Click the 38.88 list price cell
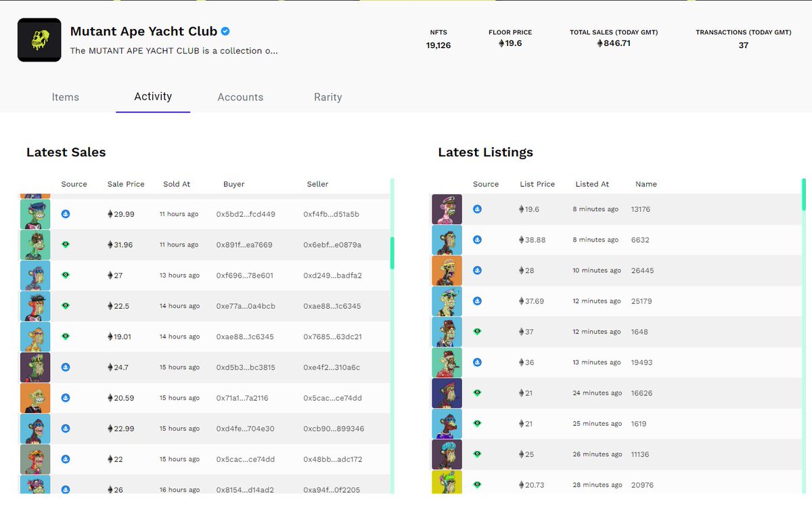The image size is (812, 522). (x=532, y=240)
